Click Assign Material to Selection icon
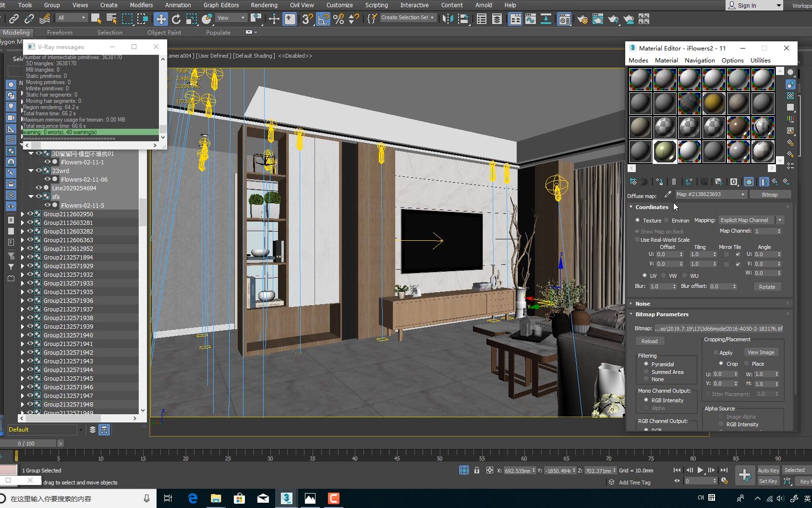Screen dimensions: 812x508 [x=659, y=182]
